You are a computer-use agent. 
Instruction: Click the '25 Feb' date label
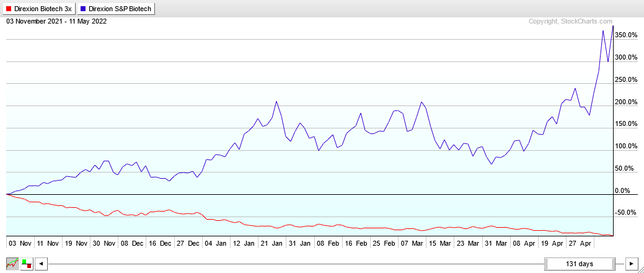click(x=383, y=243)
